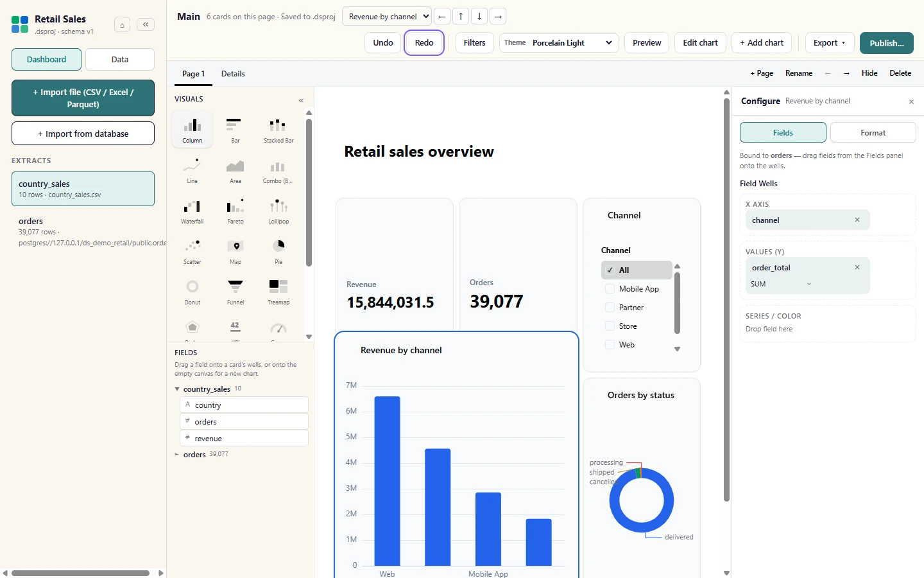This screenshot has height=578, width=924.
Task: Close the Configure panel
Action: pos(911,101)
